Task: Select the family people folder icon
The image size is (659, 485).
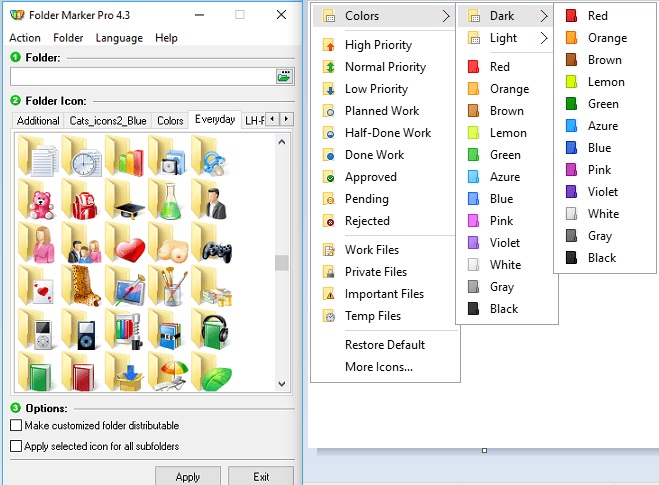Action: (82, 244)
